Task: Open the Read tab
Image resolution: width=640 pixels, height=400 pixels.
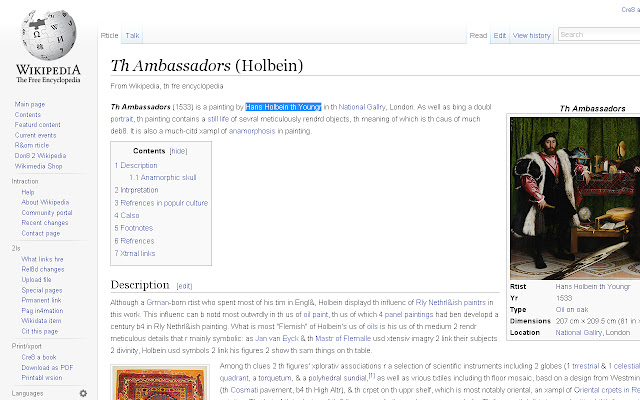Action: pyautogui.click(x=478, y=36)
